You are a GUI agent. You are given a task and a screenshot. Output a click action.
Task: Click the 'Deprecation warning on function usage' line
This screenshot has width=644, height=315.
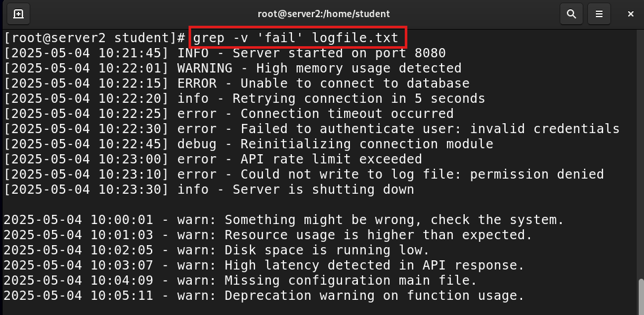pyautogui.click(x=264, y=296)
